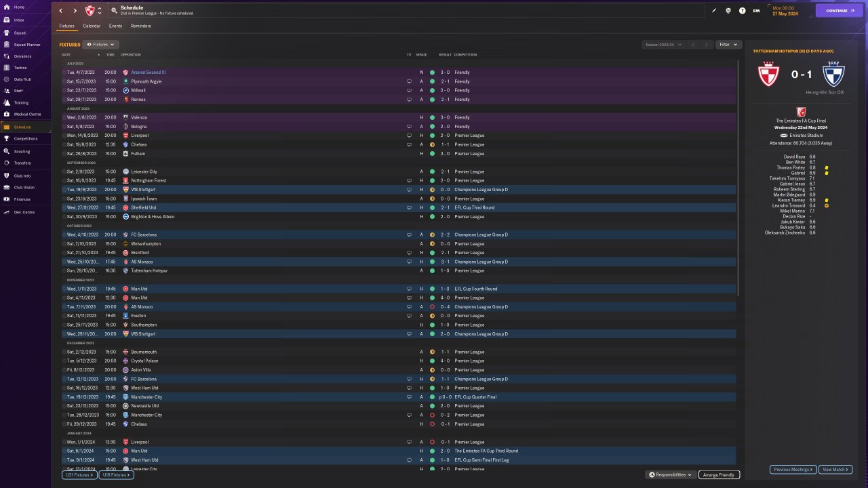The height and width of the screenshot is (488, 868).
Task: Click the Arrange Friendly button
Action: [x=719, y=475]
